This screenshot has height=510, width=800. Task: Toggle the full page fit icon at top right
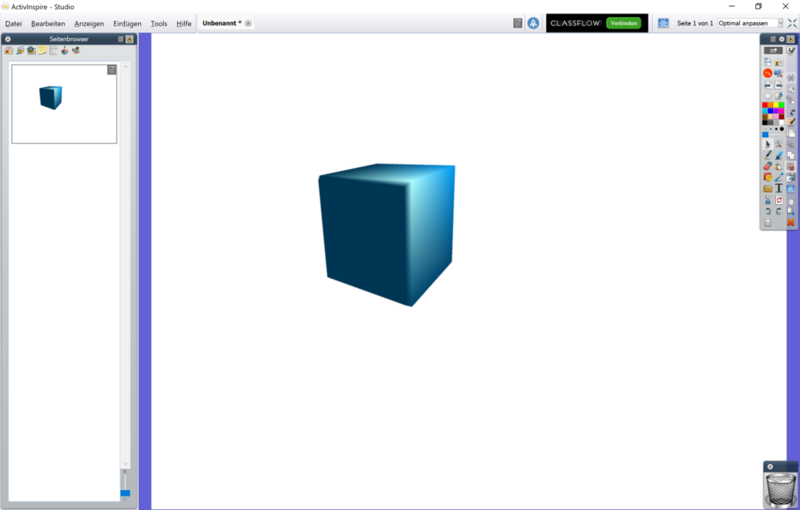tap(792, 23)
